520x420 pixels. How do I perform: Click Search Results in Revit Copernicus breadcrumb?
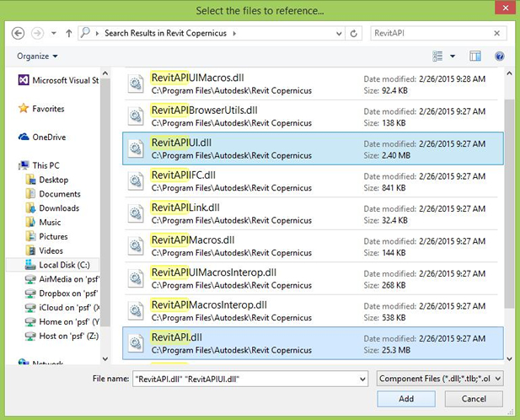point(165,33)
